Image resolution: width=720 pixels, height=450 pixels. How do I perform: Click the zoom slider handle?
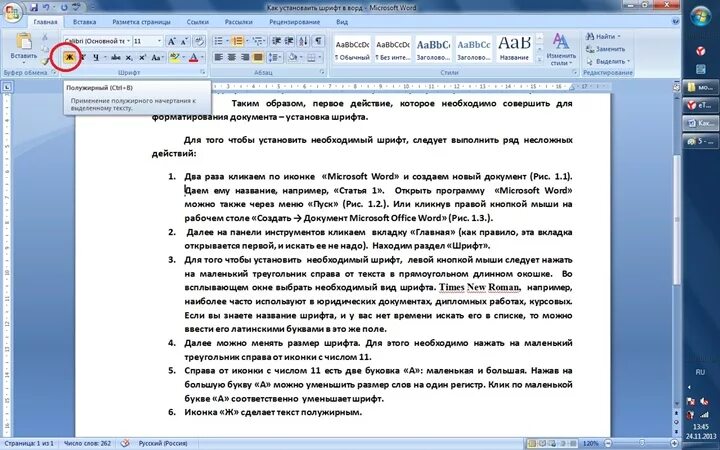click(x=641, y=444)
